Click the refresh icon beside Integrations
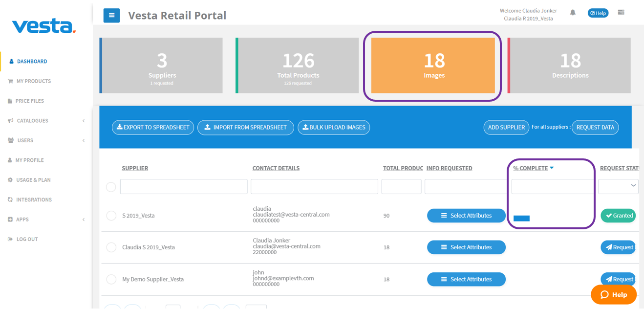The height and width of the screenshot is (309, 644). click(10, 200)
